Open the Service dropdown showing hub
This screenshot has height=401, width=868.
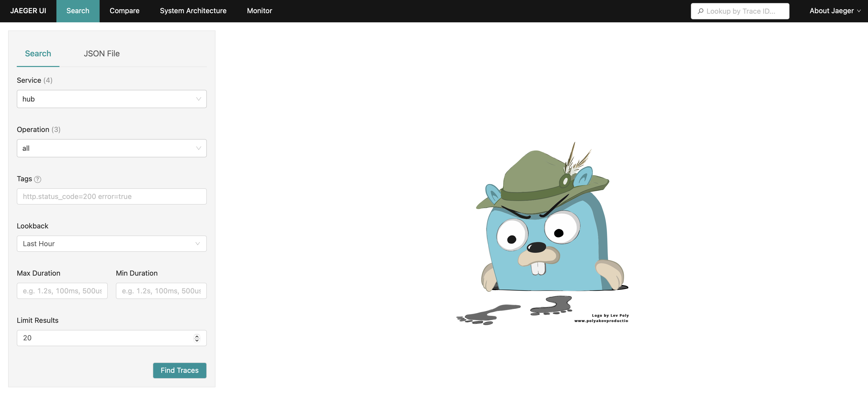112,99
